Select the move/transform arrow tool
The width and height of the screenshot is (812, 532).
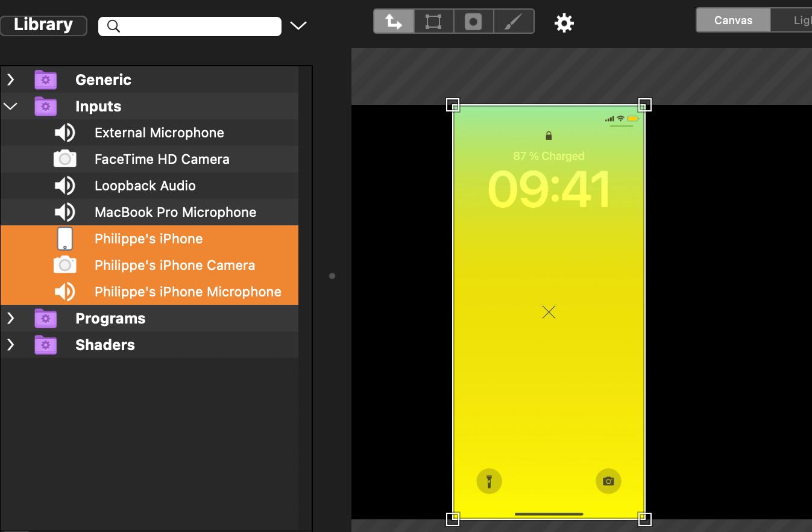point(394,22)
